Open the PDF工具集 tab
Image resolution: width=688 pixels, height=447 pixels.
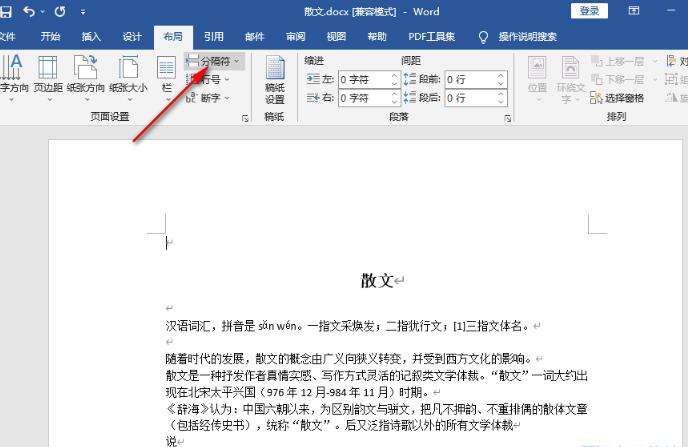pyautogui.click(x=431, y=36)
